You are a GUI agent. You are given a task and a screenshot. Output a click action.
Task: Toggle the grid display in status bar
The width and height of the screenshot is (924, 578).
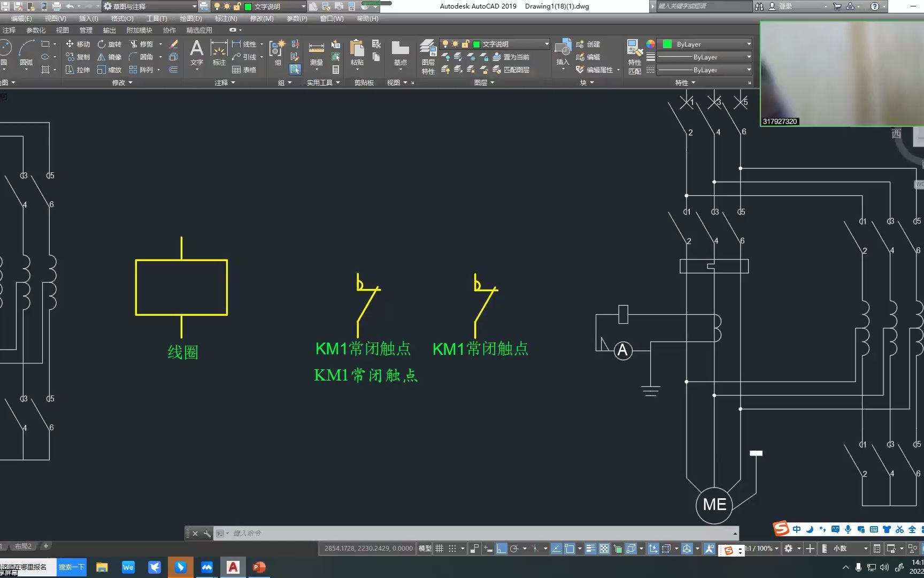[x=440, y=549]
